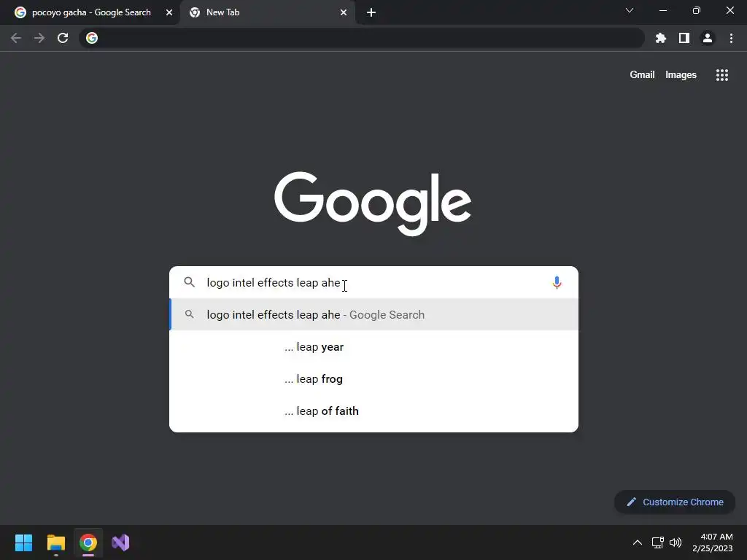Viewport: 747px width, 560px height.
Task: Choose the '... leap frog' suggestion
Action: tap(374, 379)
